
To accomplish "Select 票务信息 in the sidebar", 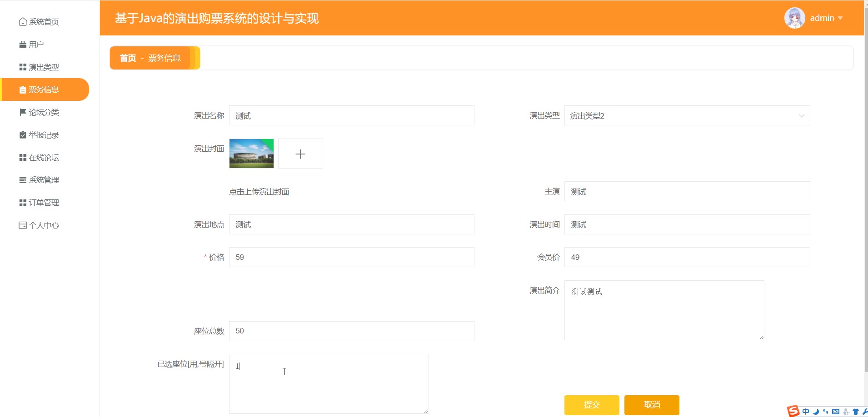I will 44,89.
